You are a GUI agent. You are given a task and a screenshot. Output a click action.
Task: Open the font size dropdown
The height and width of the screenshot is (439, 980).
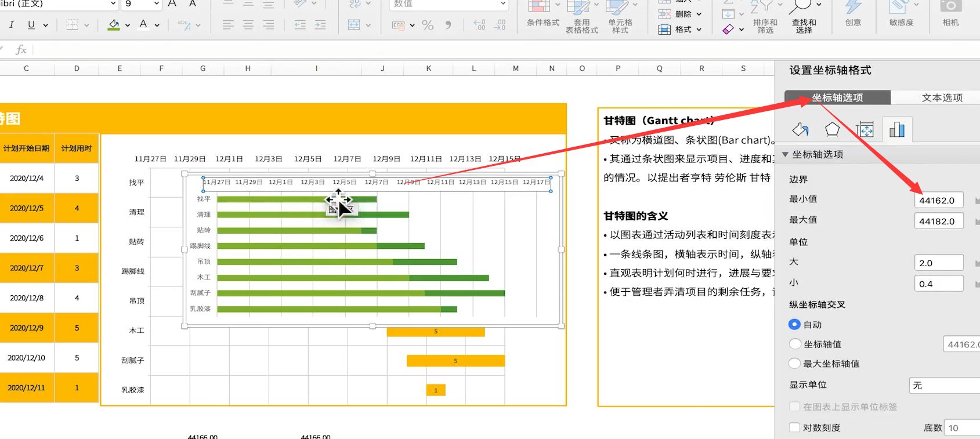coord(156,3)
